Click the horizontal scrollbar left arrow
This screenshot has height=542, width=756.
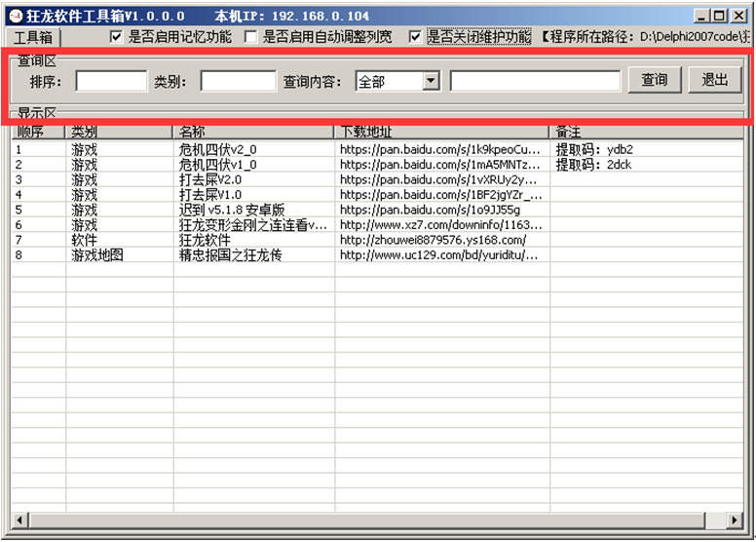click(19, 520)
